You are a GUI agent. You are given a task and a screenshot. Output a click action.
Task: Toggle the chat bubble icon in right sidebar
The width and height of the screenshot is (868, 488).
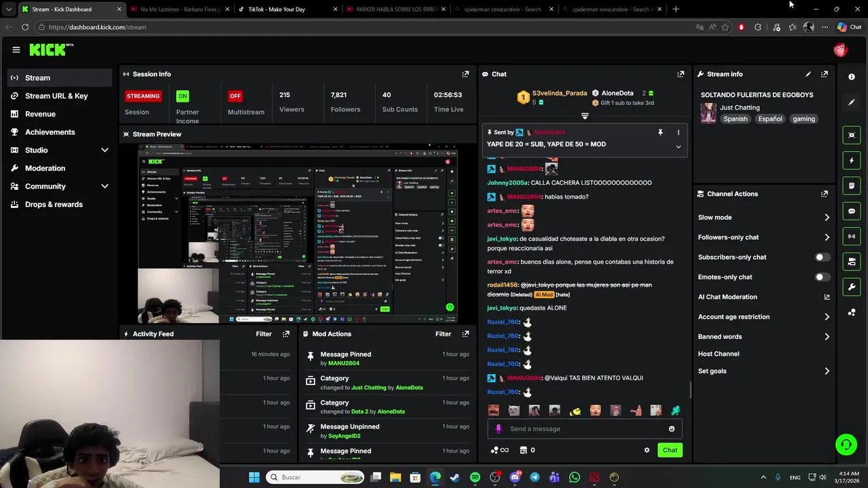(852, 211)
